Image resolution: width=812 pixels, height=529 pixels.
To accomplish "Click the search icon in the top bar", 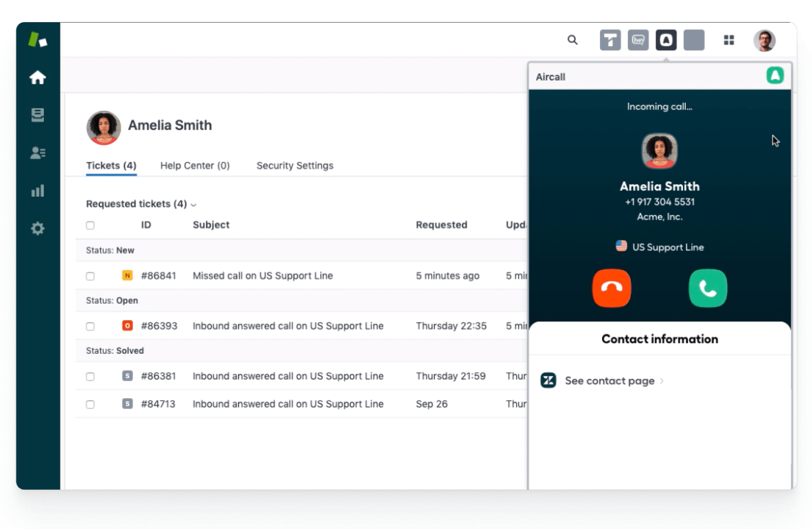I will point(573,40).
